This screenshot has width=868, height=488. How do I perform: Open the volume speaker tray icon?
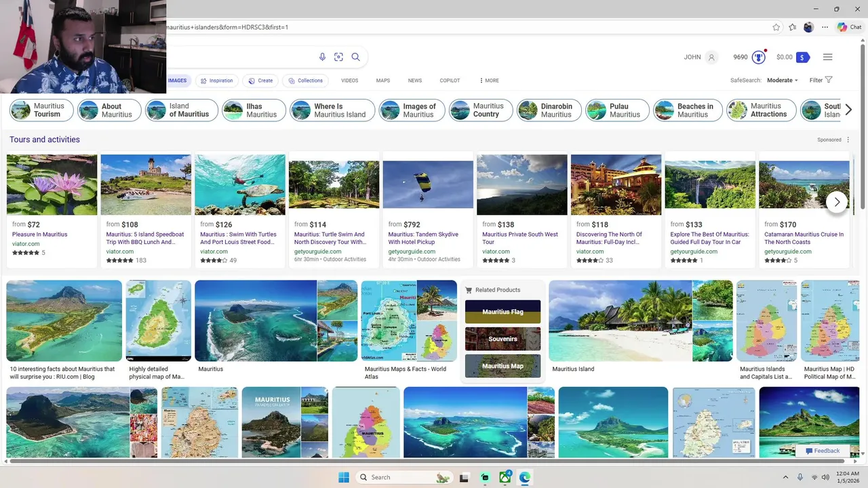point(825,477)
